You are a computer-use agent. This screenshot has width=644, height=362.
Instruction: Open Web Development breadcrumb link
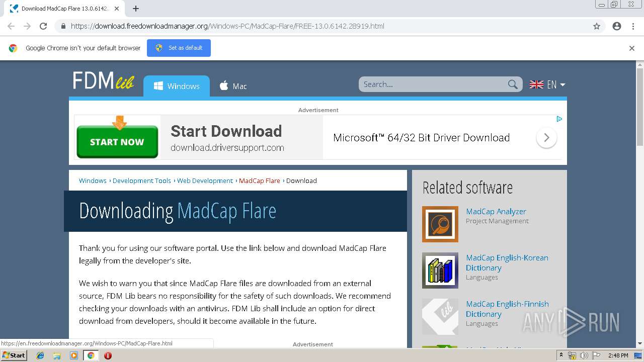coord(205,180)
